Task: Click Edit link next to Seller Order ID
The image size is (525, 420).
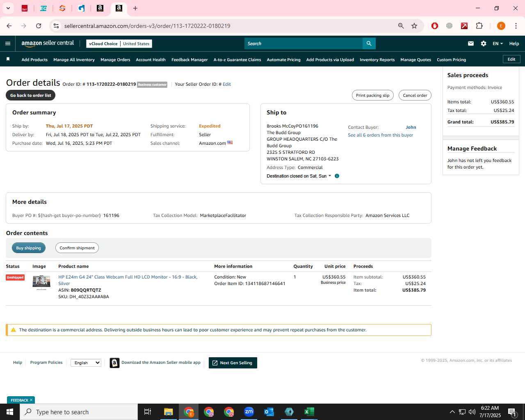Action: coord(227,84)
